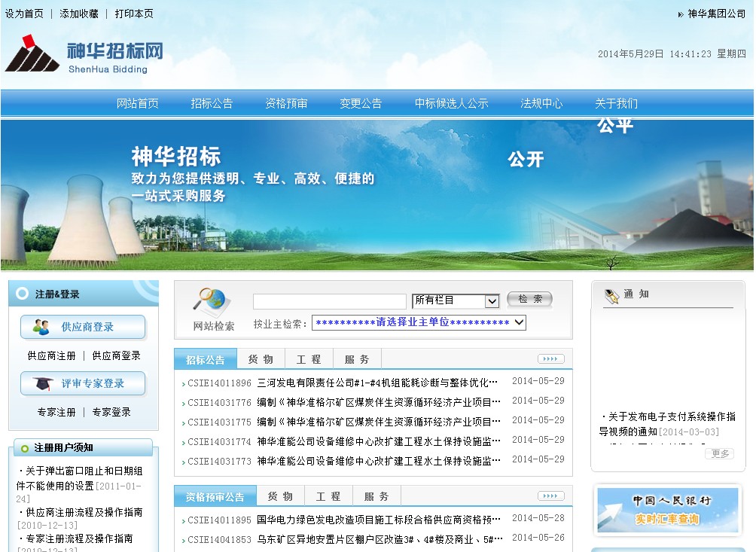Screen dimensions: 756x552
Task: Open the 神华集团公司 link
Action: 716,14
